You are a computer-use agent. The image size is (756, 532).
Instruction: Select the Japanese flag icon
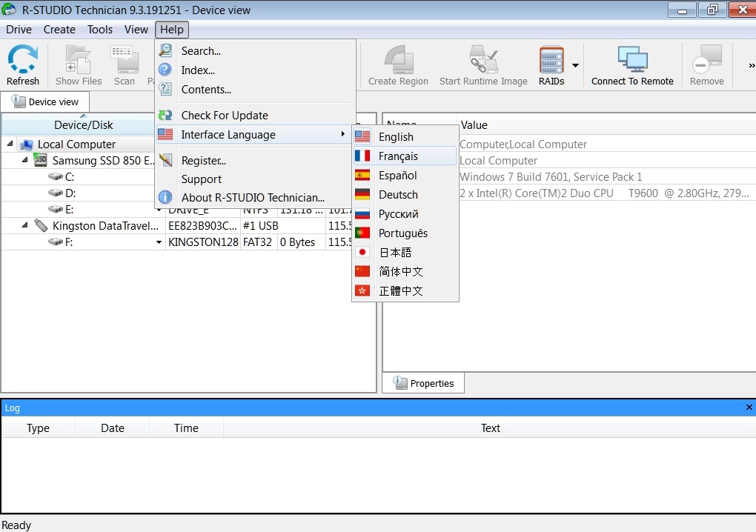[x=362, y=253]
